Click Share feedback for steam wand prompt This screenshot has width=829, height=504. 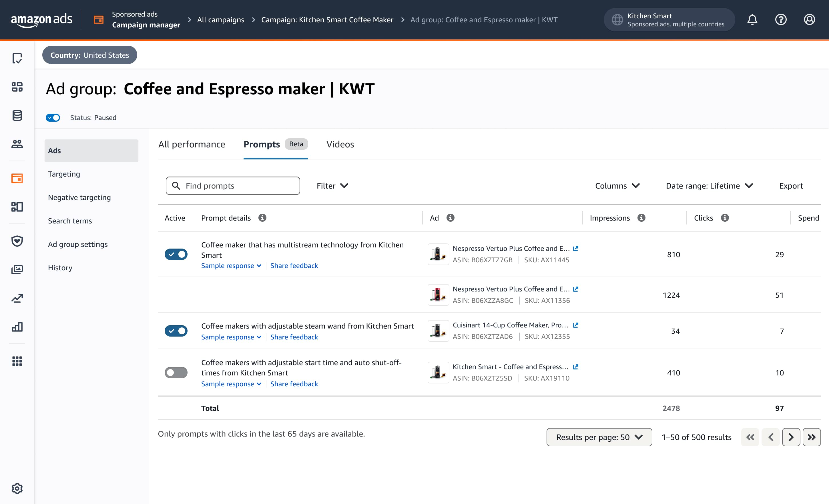coord(294,337)
